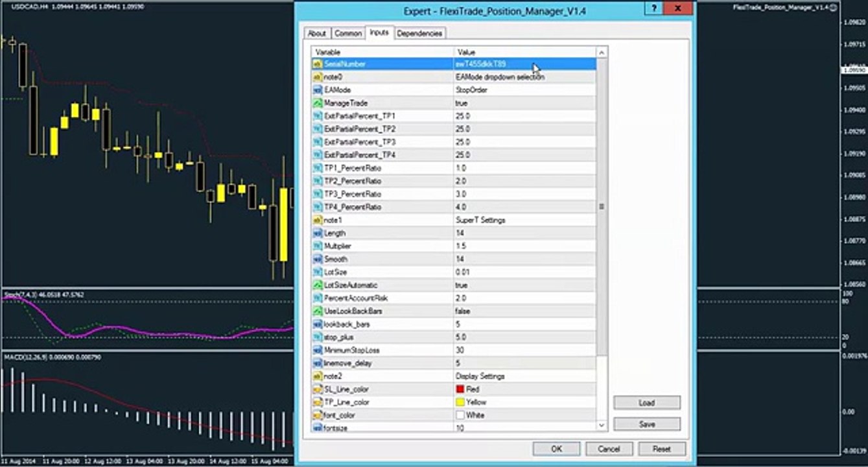Open the UseLookBackBars false value
868x467 pixels.
[524, 311]
